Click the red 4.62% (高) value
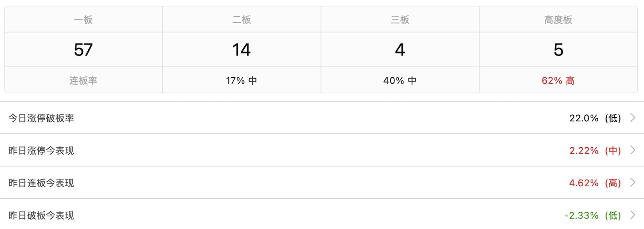The width and height of the screenshot is (644, 229). pyautogui.click(x=595, y=183)
